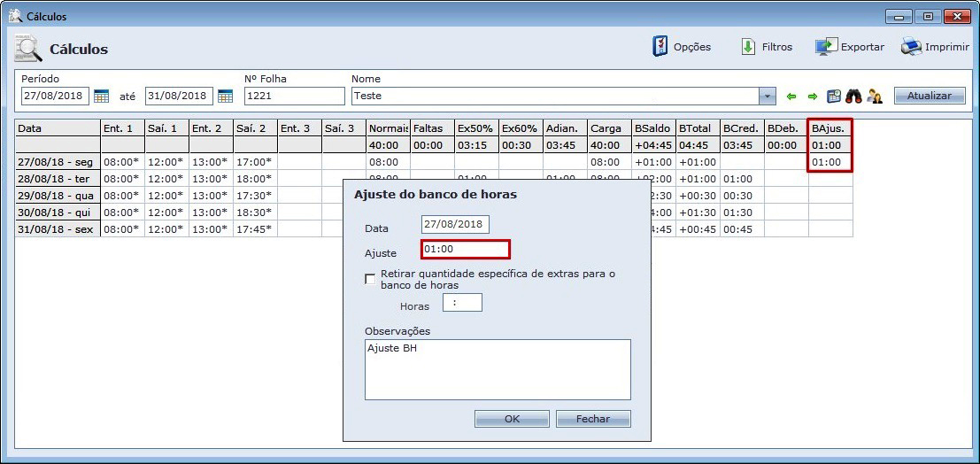The width and height of the screenshot is (980, 464).
Task: Go to next employee with right green arrow
Action: click(812, 97)
